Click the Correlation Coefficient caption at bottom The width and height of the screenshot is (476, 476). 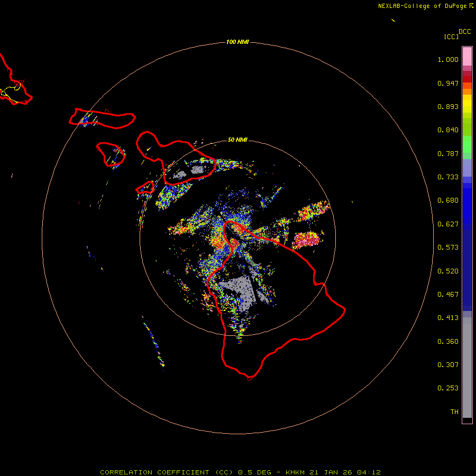240,472
